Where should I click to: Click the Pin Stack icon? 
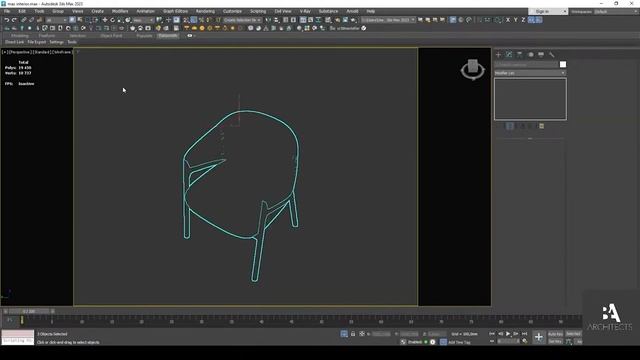[499, 126]
